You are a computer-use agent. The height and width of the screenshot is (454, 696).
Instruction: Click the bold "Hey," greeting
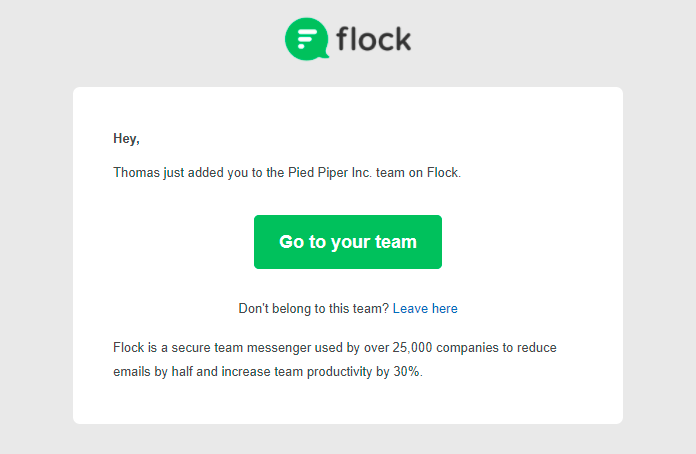coord(127,138)
